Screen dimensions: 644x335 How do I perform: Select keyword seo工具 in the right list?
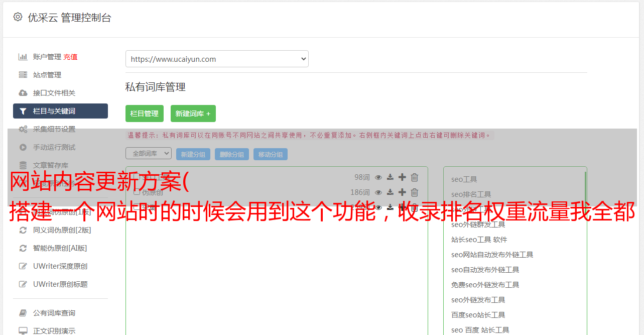point(464,179)
